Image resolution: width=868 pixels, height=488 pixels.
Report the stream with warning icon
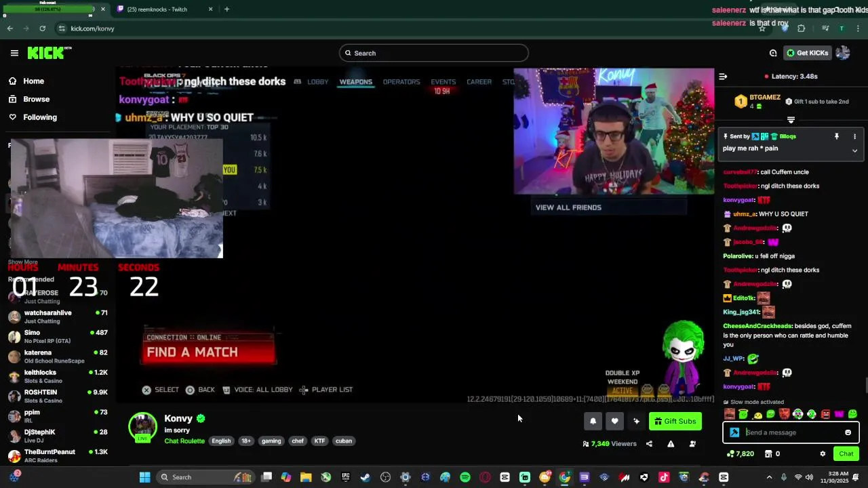(671, 444)
